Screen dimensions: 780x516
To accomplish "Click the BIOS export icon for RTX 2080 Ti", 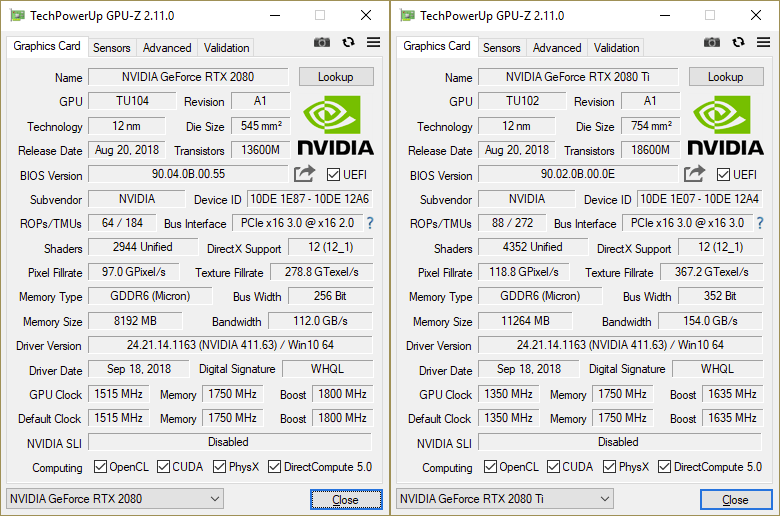I will point(695,174).
